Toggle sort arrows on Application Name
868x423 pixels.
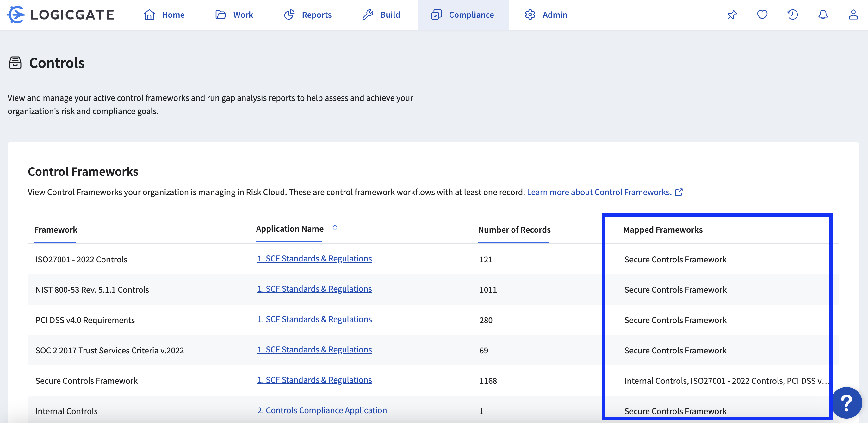335,228
